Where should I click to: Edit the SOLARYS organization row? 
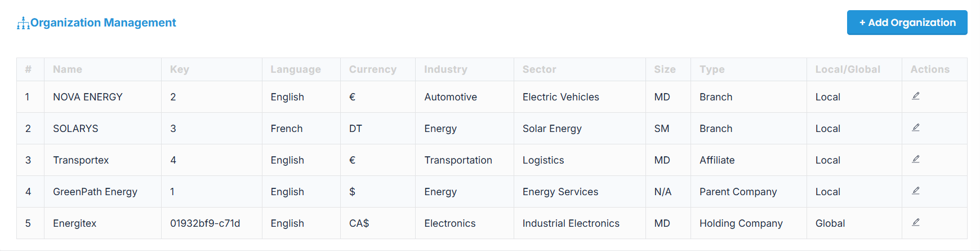tap(916, 128)
